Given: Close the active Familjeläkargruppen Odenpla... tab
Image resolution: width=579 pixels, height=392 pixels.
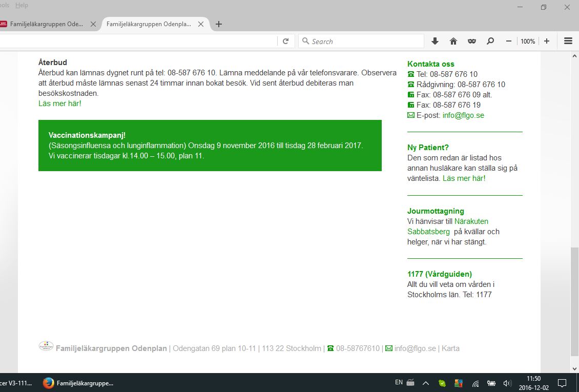Looking at the screenshot, I should 201,24.
